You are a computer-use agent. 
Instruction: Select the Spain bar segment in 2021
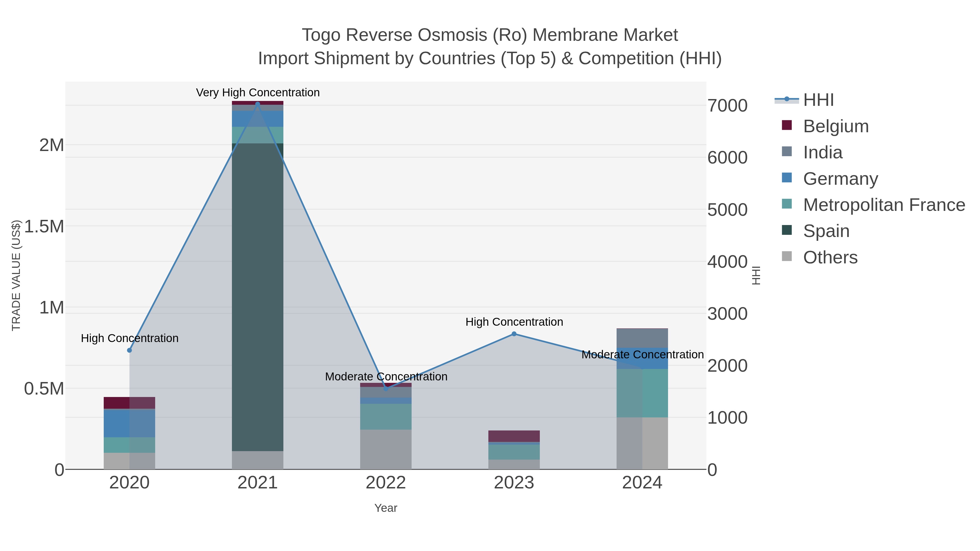click(x=258, y=297)
